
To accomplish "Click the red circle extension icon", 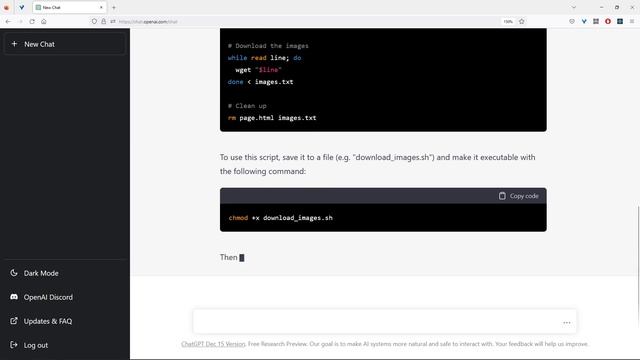I will point(608,21).
